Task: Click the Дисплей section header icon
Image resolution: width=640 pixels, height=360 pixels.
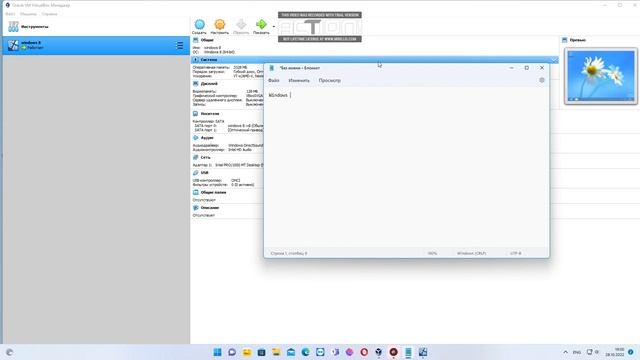Action: (x=196, y=84)
